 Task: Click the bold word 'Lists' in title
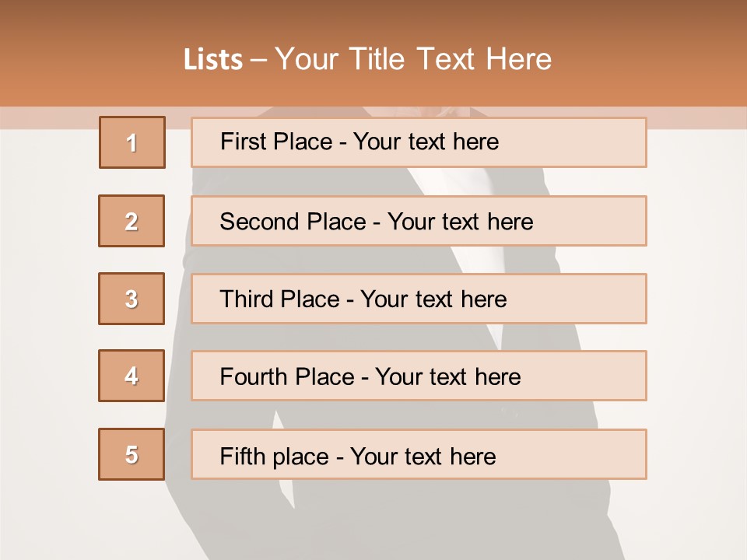point(213,60)
